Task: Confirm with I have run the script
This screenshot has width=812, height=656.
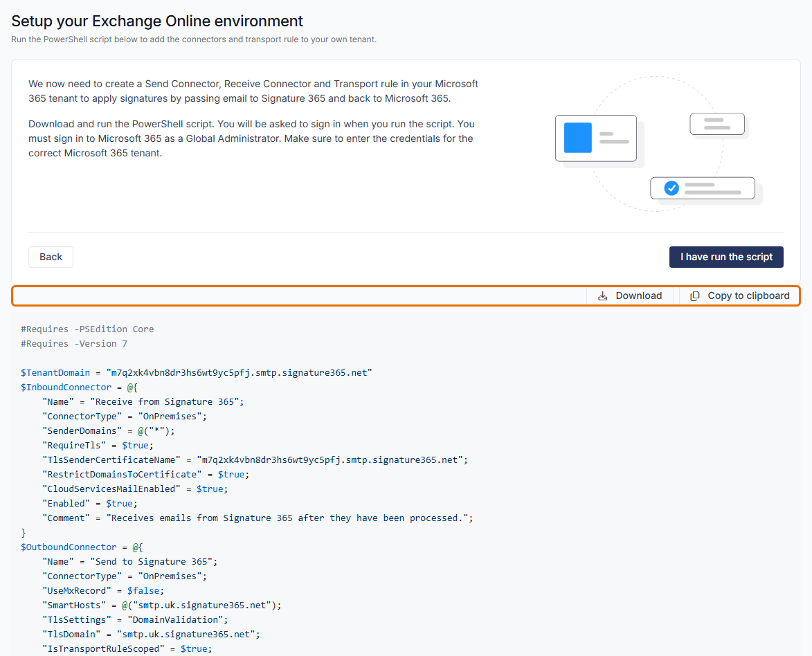Action: pyautogui.click(x=726, y=257)
